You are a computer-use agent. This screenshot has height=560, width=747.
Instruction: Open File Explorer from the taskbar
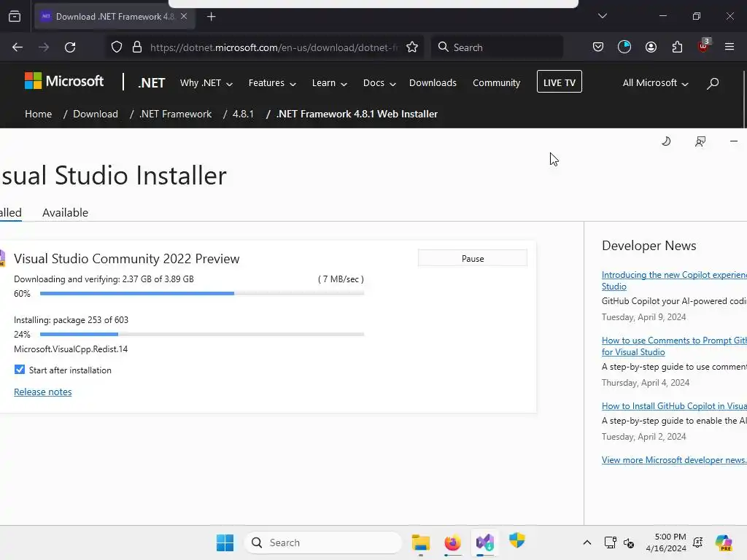pos(421,542)
